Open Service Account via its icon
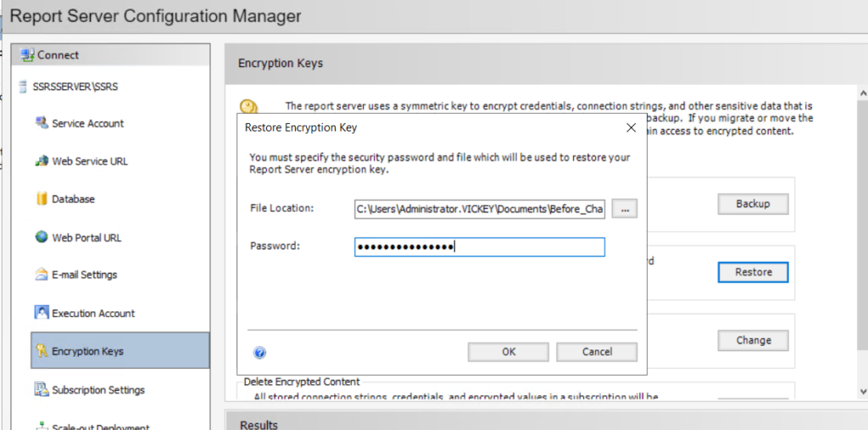Viewport: 868px width, 430px height. coord(42,123)
